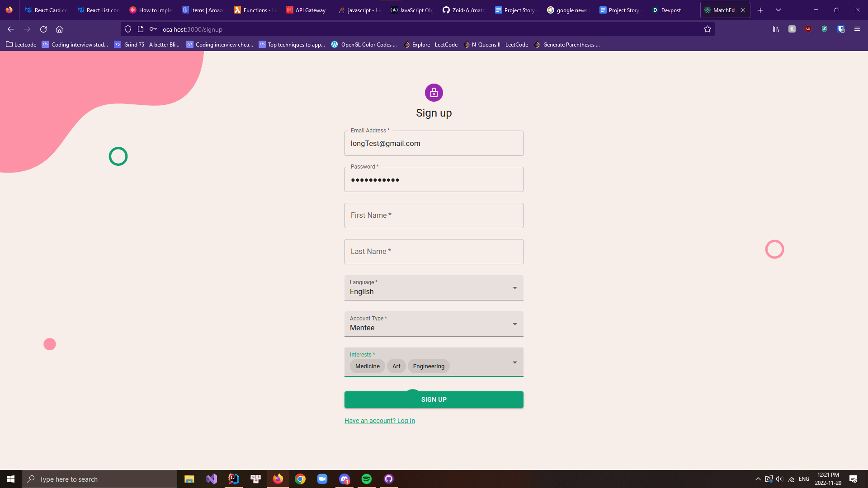Click the Last Name input field
The image size is (868, 488).
click(434, 252)
